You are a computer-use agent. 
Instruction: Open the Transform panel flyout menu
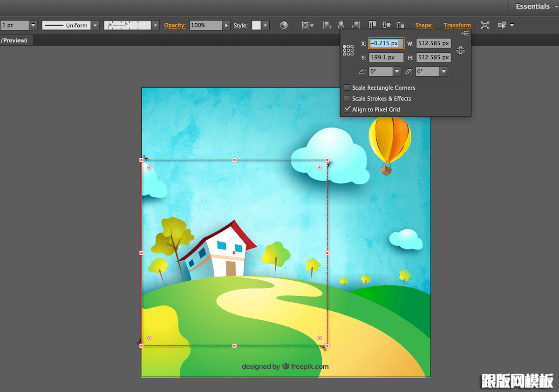465,34
